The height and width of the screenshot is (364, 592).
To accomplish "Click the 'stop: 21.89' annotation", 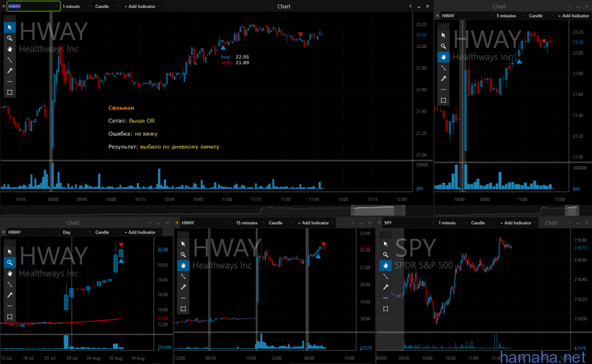I will point(235,63).
